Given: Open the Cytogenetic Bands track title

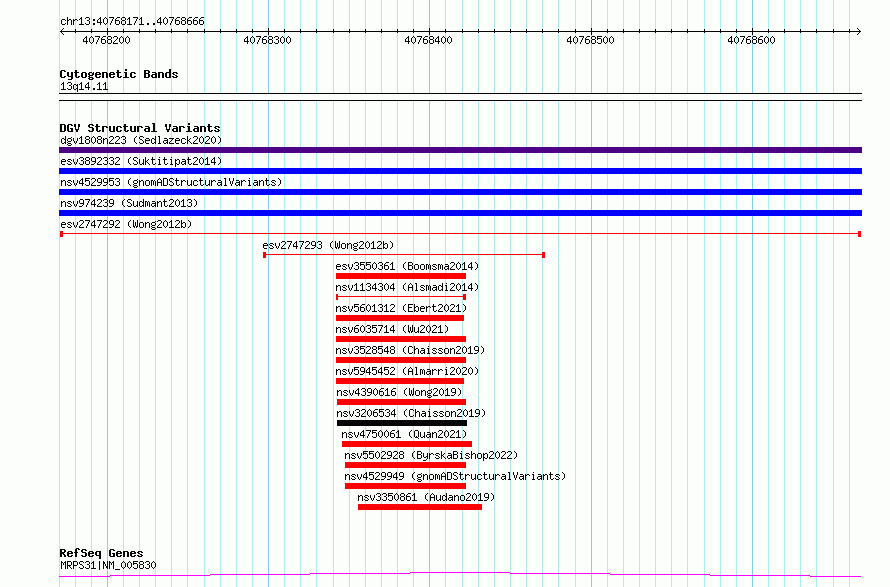Looking at the screenshot, I should point(119,74).
